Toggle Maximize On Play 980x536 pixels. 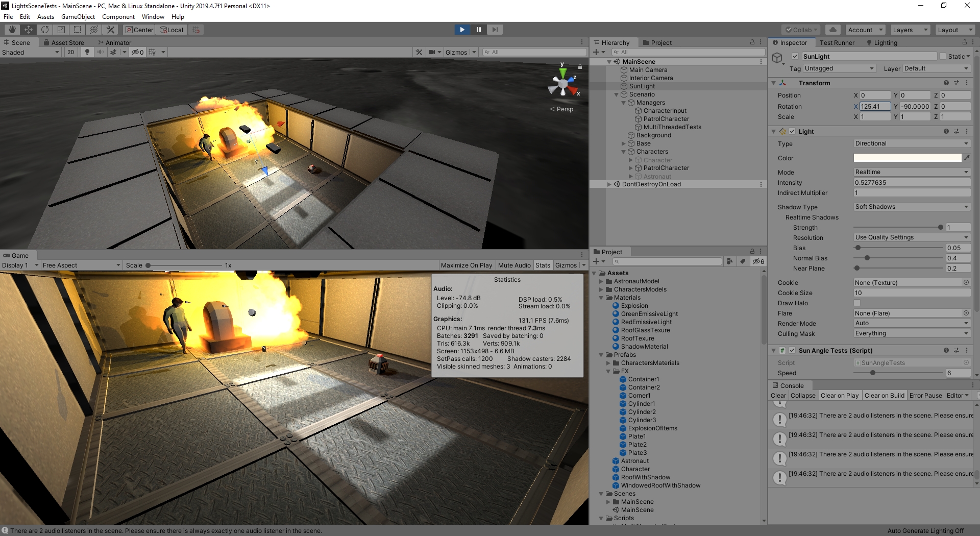pos(467,265)
